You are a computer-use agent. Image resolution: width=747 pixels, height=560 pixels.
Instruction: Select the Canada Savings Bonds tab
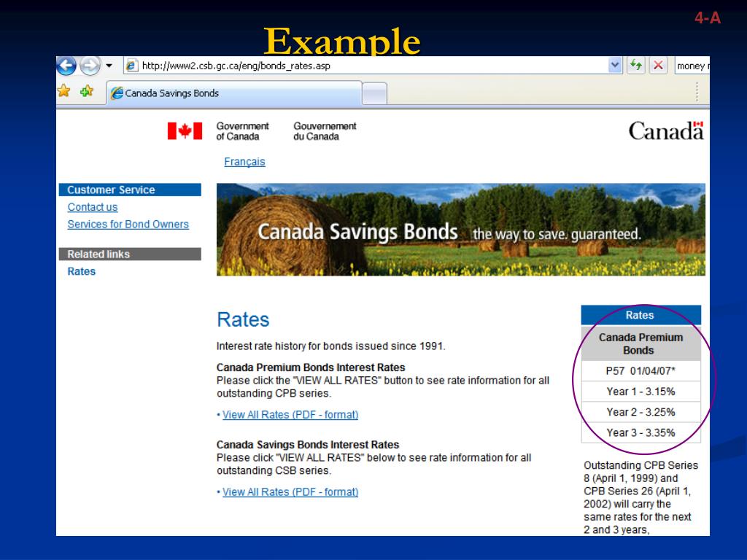[x=234, y=93]
